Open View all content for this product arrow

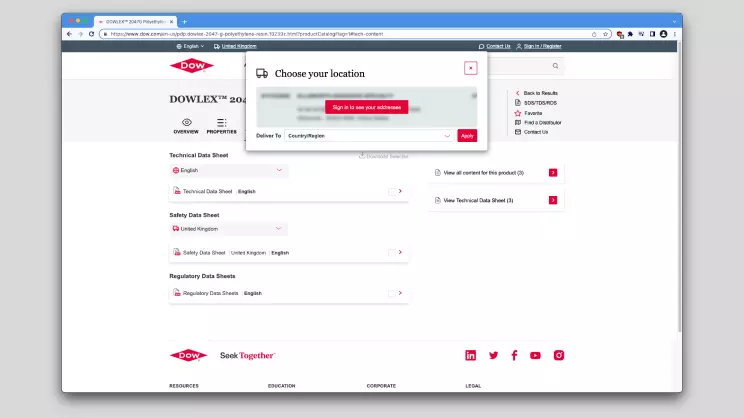click(553, 173)
